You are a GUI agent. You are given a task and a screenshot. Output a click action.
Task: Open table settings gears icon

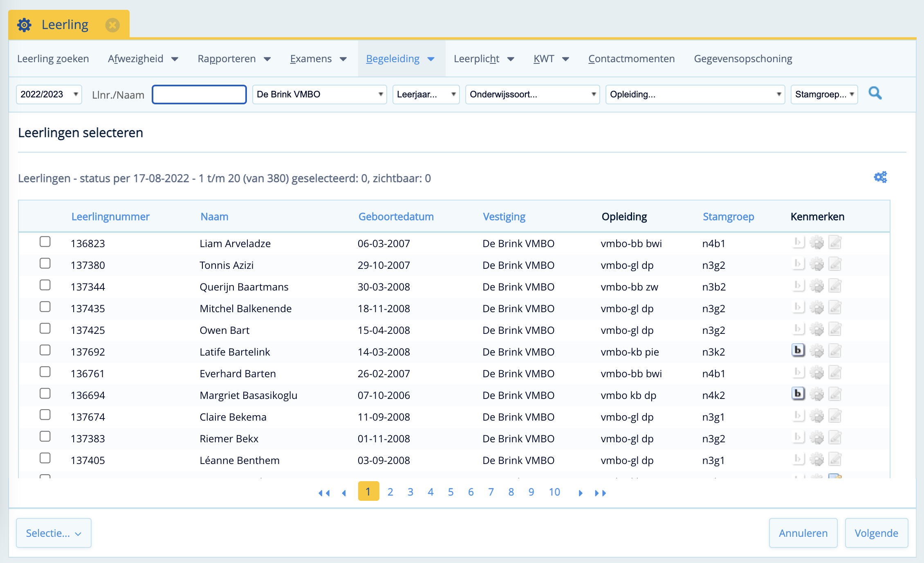tap(880, 177)
